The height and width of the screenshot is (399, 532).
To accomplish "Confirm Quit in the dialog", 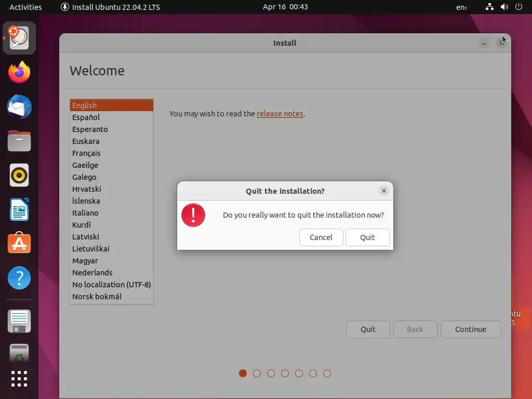I will coord(367,237).
